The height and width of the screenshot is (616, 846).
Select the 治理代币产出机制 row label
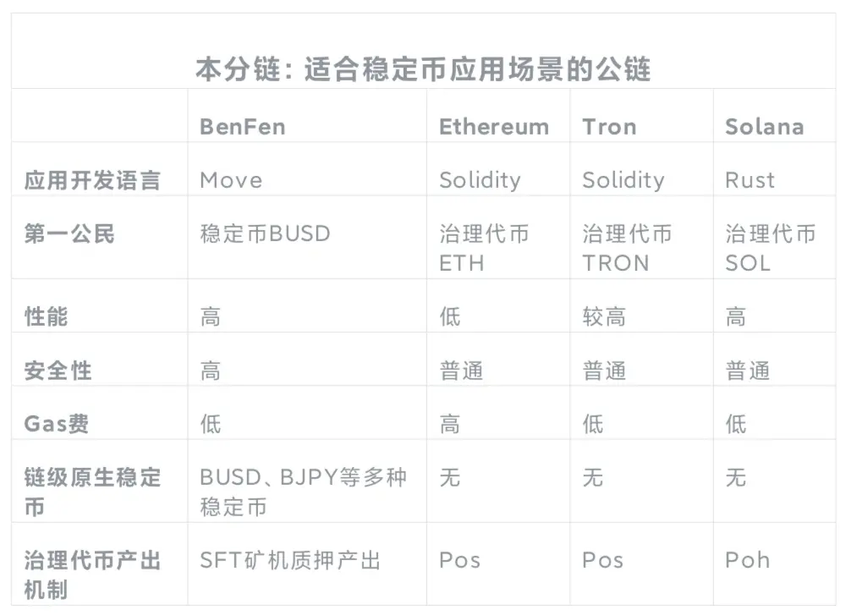[x=92, y=575]
